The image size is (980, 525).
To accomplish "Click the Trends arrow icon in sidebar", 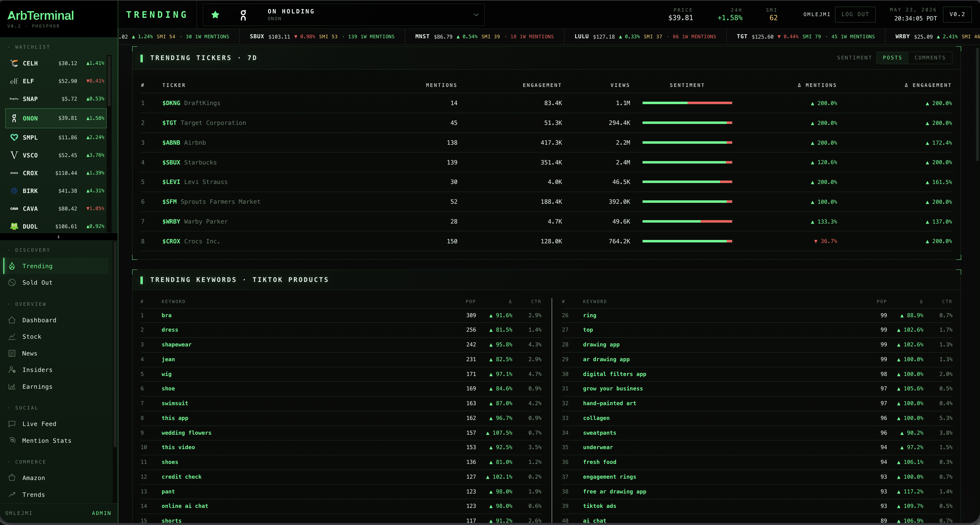I will coord(12,494).
